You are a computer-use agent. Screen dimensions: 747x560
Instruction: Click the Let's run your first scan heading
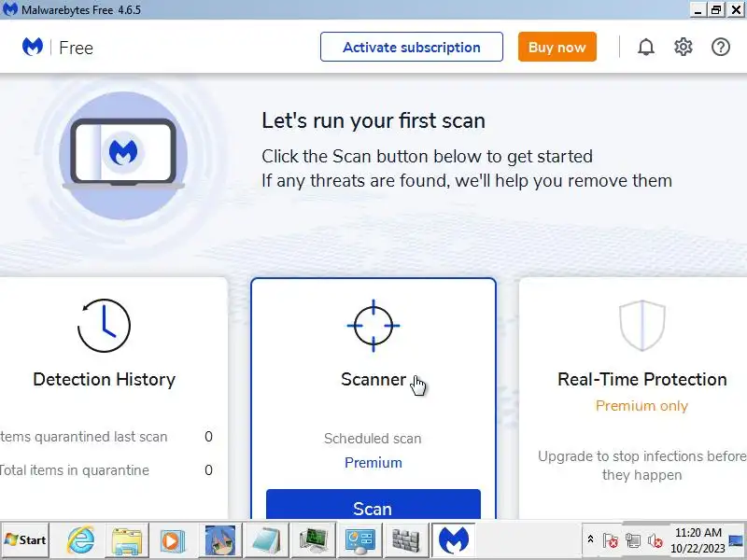373,120
